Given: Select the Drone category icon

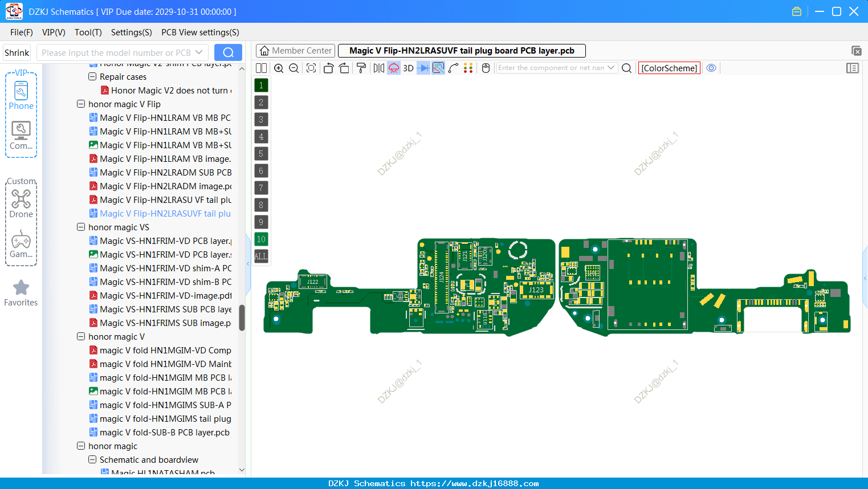Looking at the screenshot, I should [x=21, y=204].
